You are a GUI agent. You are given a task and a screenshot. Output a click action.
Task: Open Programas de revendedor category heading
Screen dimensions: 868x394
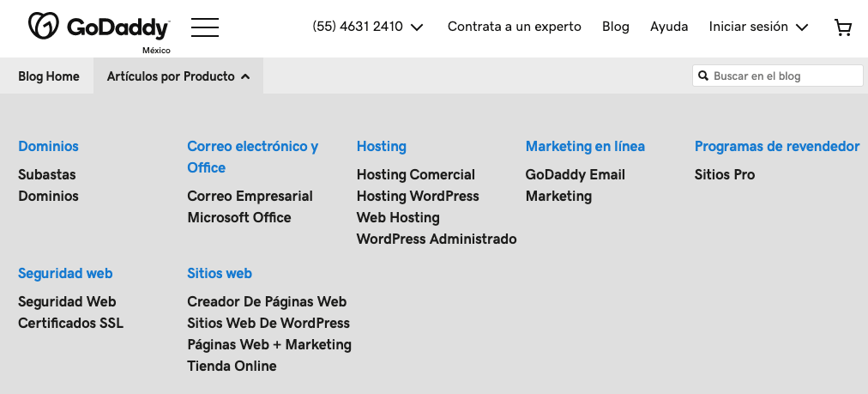coord(777,146)
